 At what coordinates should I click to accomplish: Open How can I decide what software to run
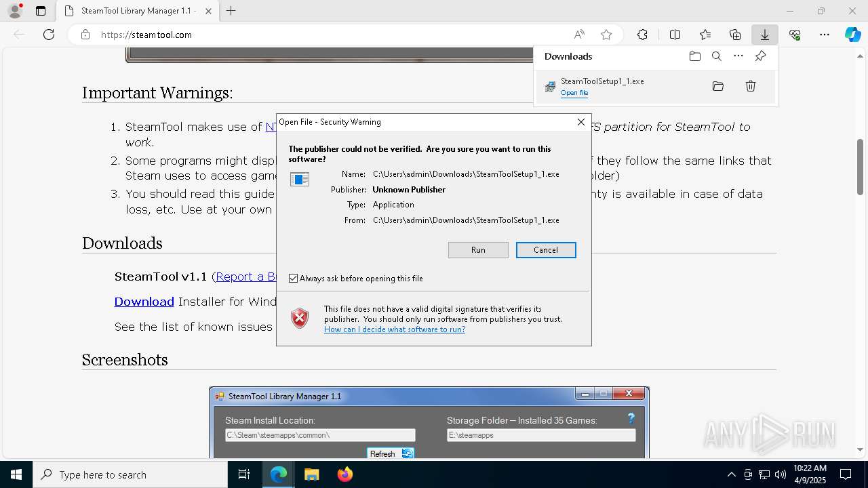coord(395,329)
